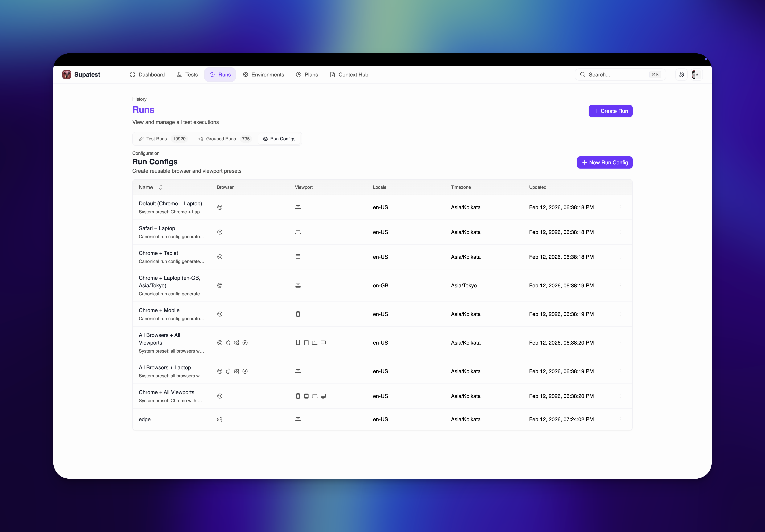Image resolution: width=765 pixels, height=532 pixels.
Task: Click Edge browser icon in edge row
Action: 220,419
